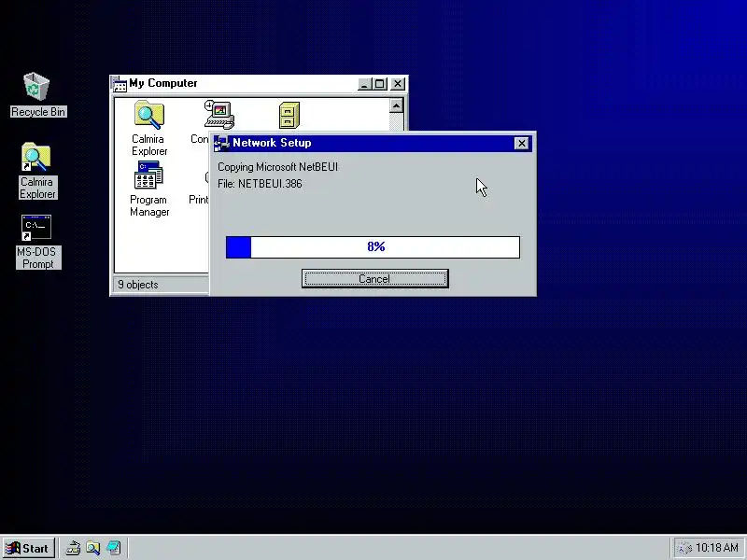Launch Calmira Explorer from quick launch bar
The image size is (747, 560).
[92, 548]
